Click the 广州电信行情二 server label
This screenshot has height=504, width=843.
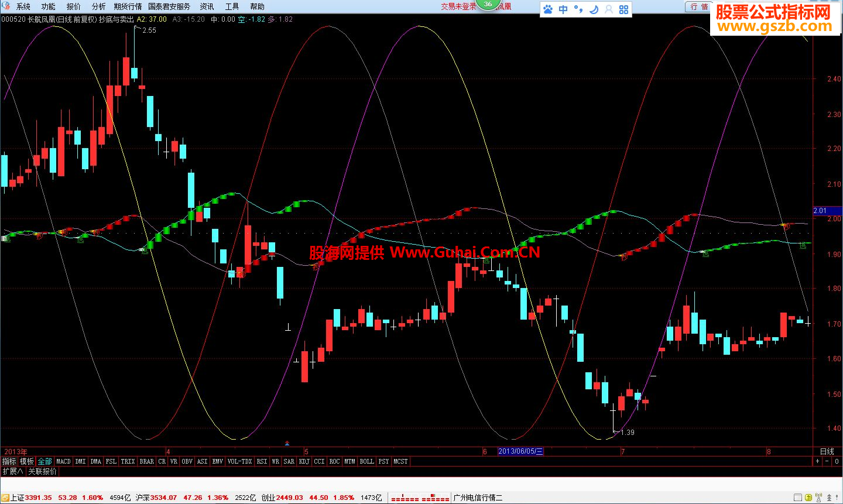coord(478,498)
